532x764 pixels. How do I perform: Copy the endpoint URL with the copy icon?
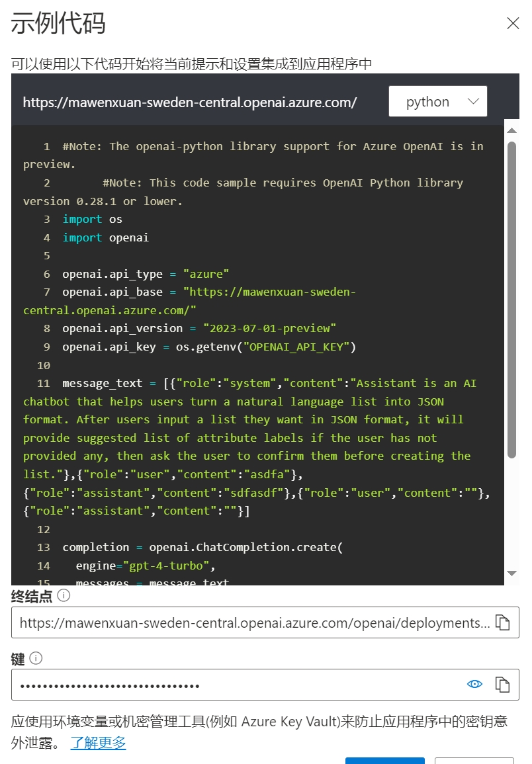pyautogui.click(x=502, y=622)
